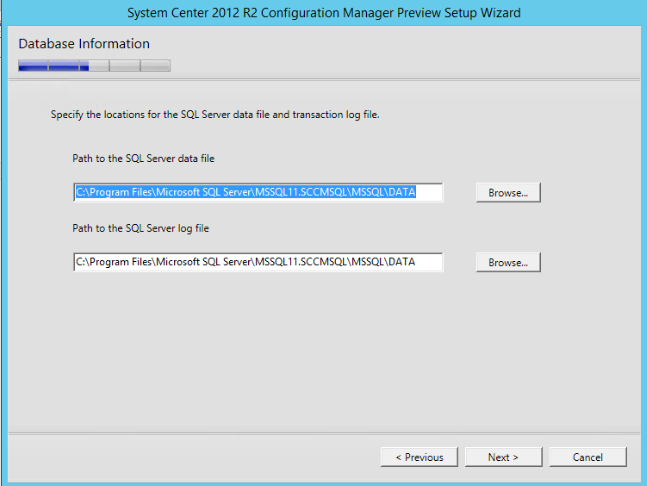647x486 pixels.
Task: Proceed with the Next button
Action: click(503, 457)
